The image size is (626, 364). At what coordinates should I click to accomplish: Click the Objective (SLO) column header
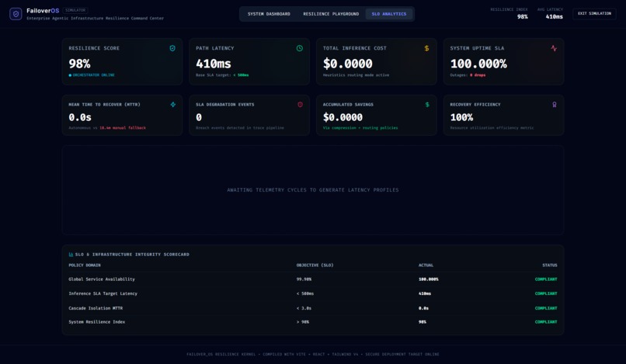coord(315,265)
